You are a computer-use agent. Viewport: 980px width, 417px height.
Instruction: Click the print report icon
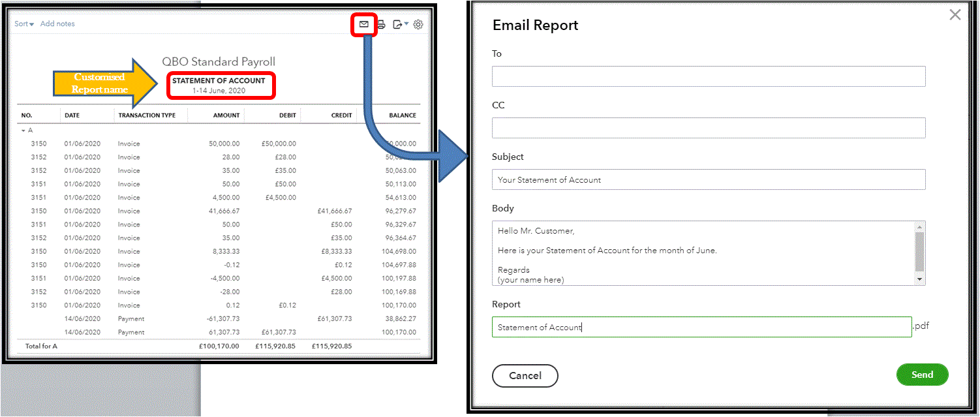point(381,25)
